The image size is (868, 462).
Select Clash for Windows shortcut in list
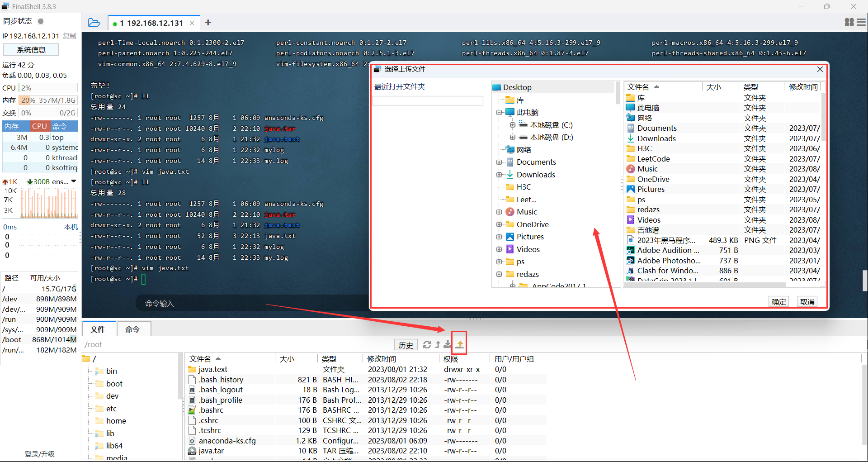[668, 271]
